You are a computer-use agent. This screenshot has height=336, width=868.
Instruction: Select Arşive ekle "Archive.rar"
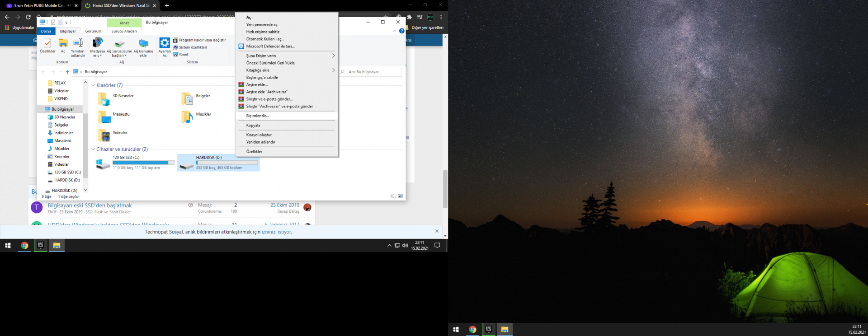(x=287, y=92)
